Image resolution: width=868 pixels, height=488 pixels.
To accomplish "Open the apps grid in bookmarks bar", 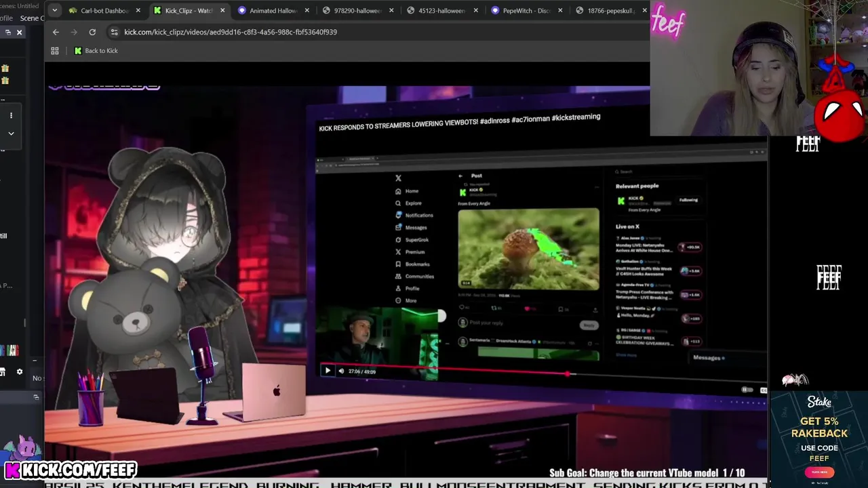I will pyautogui.click(x=55, y=51).
